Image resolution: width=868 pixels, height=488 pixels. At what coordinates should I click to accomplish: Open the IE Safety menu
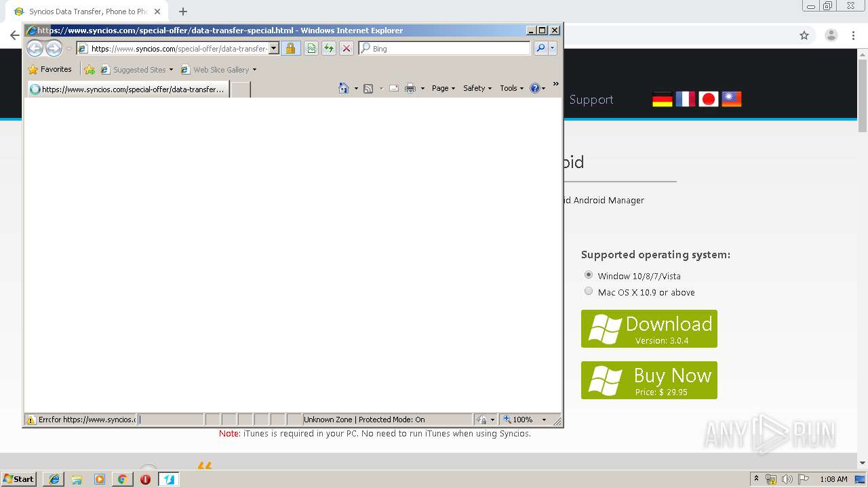click(x=477, y=88)
